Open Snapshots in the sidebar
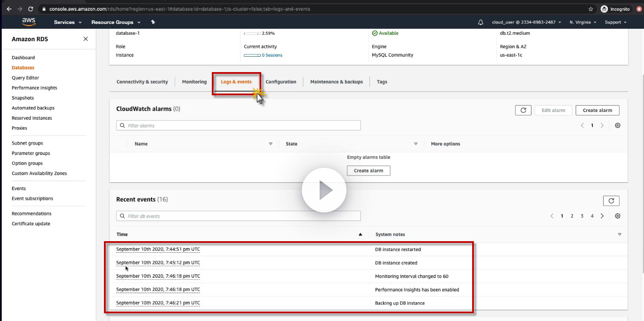 23,98
